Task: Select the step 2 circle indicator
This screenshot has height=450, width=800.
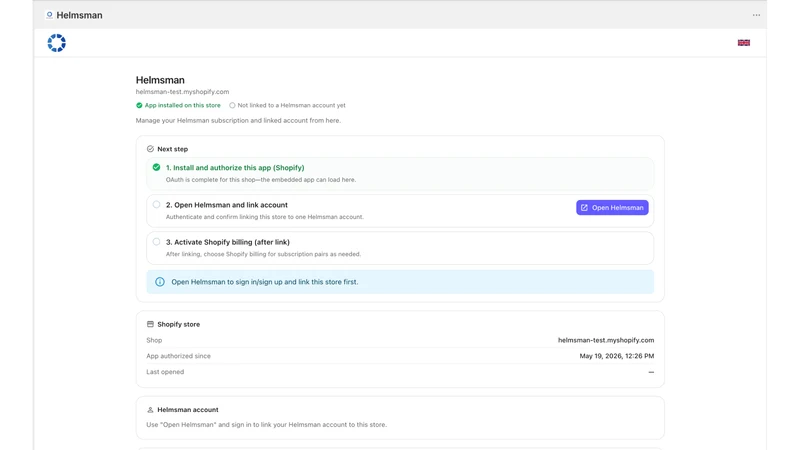Action: click(x=156, y=205)
